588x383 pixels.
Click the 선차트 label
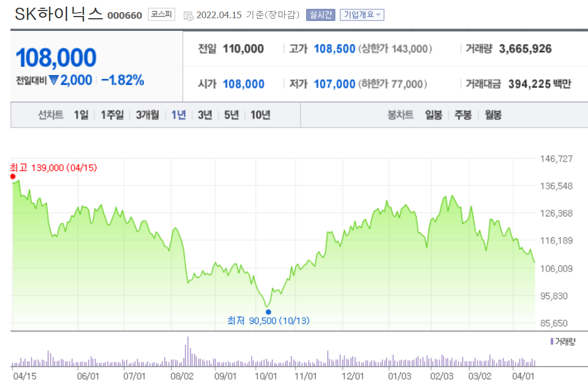coord(51,115)
